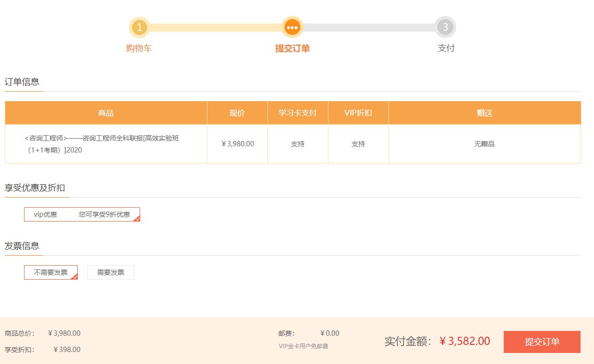The width and height of the screenshot is (594, 364).
Task: Select the 需要发票 invoice option
Action: (x=110, y=272)
